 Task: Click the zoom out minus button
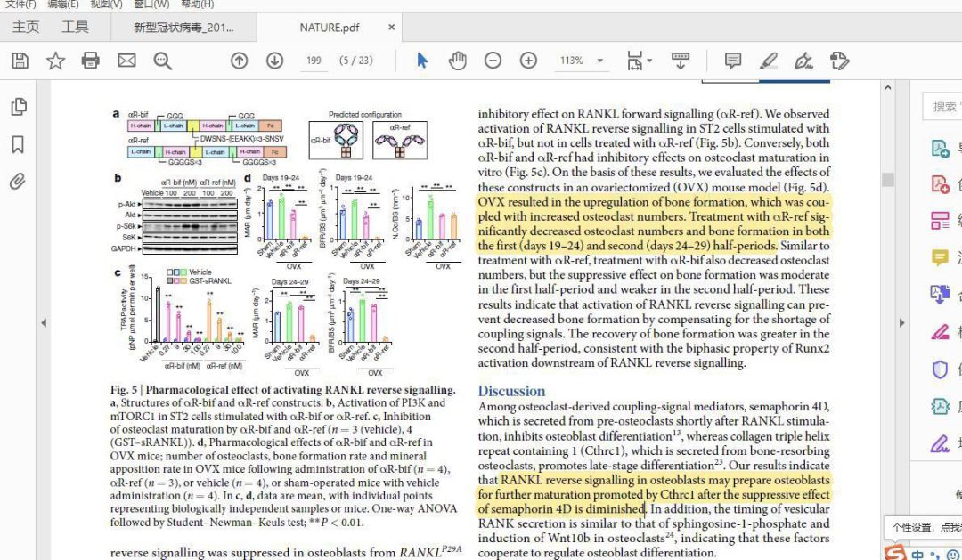point(493,61)
